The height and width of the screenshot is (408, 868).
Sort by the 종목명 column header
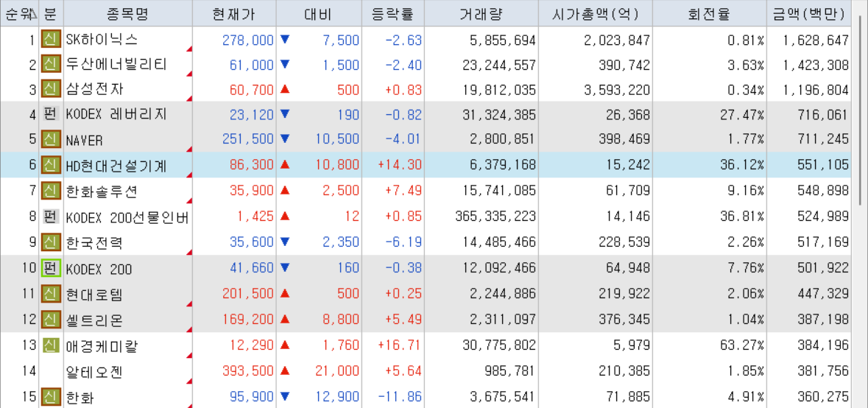[x=128, y=13]
